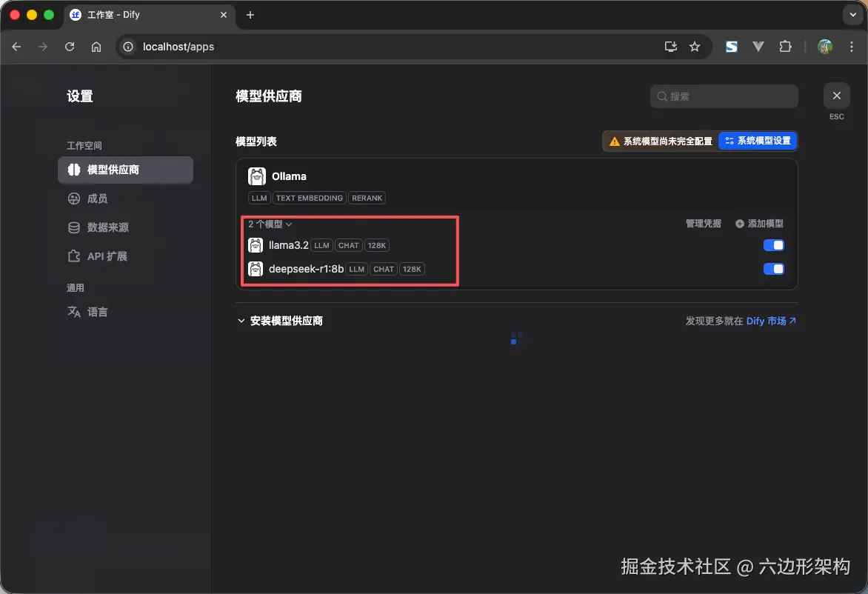Collapse the 2 个模型 list

[270, 224]
